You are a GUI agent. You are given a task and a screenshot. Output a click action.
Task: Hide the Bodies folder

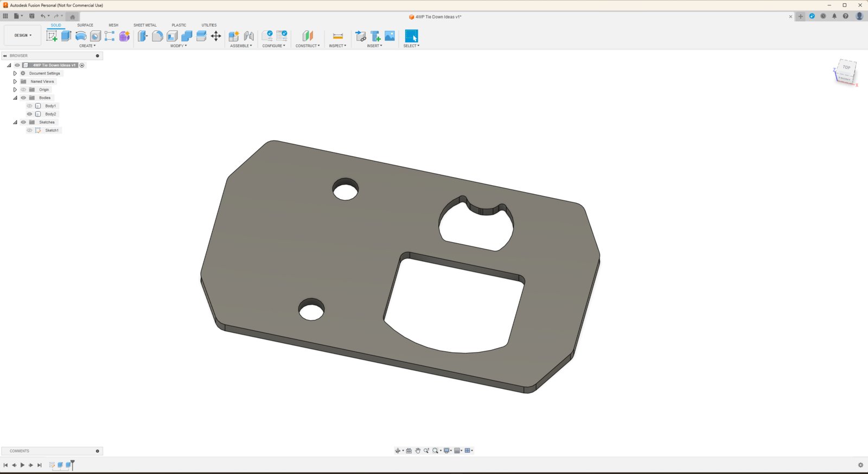pyautogui.click(x=23, y=98)
